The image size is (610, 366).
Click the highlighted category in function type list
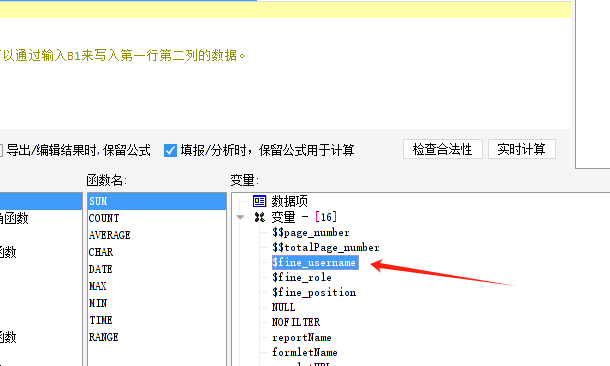[x=41, y=201]
